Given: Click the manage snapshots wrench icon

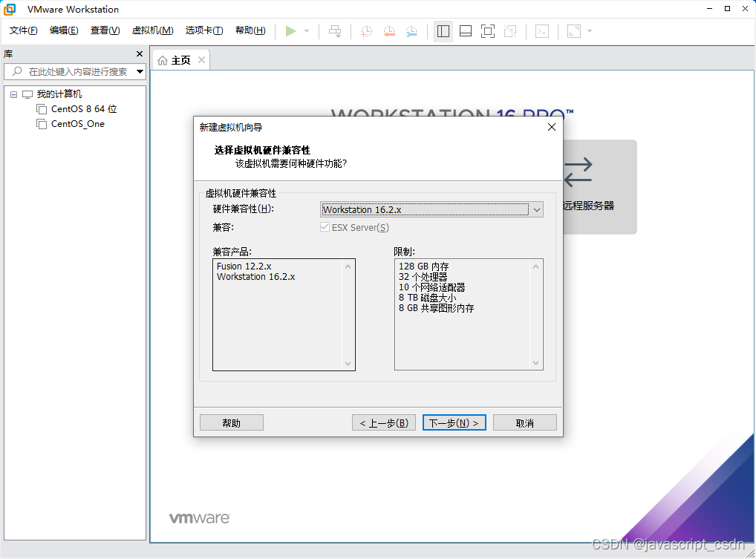Looking at the screenshot, I should (x=411, y=31).
